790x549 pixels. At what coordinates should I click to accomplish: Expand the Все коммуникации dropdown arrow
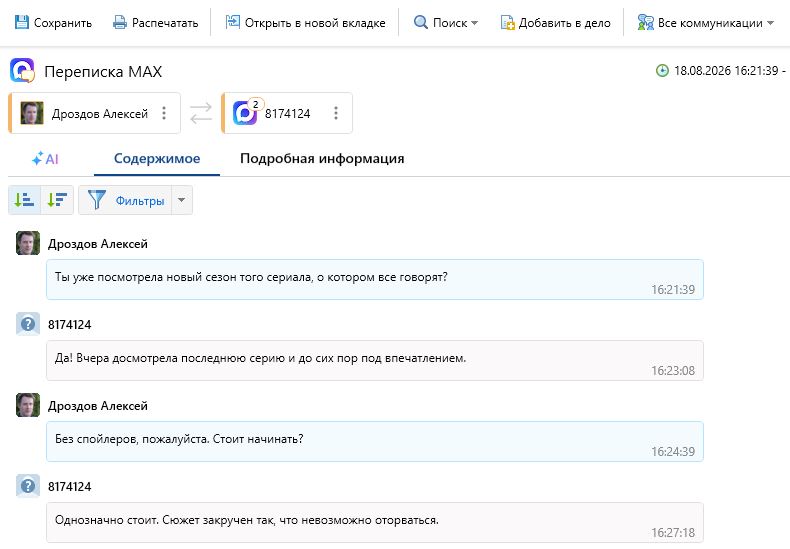[770, 23]
